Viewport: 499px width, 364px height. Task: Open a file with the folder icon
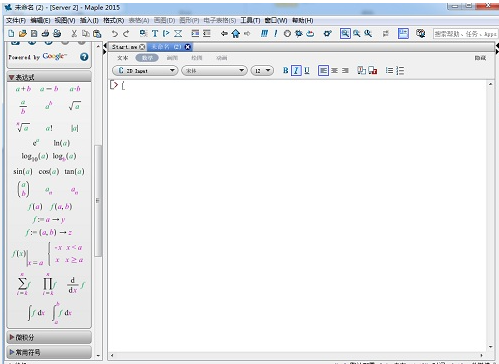point(23,33)
